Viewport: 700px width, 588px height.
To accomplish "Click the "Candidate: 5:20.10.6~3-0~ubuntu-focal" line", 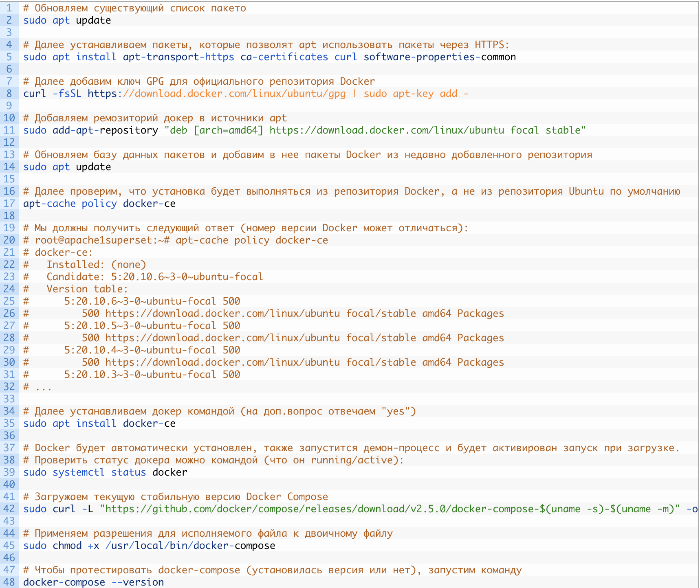I will click(155, 277).
